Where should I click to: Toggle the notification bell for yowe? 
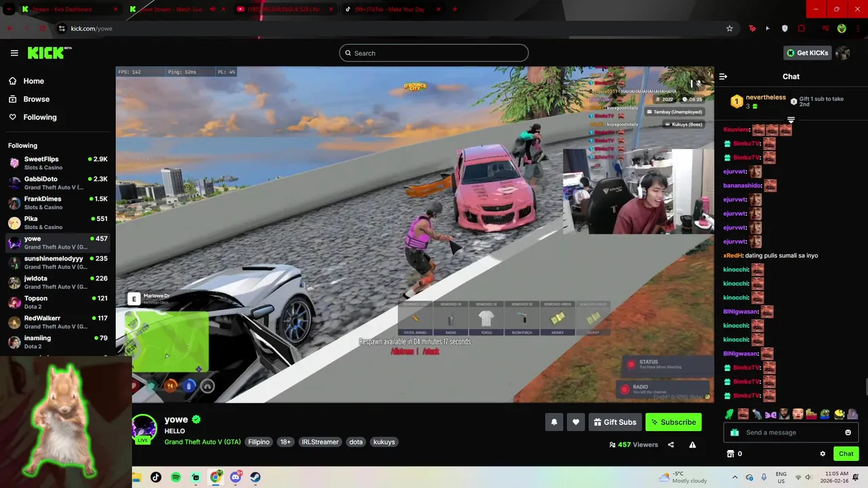554,422
